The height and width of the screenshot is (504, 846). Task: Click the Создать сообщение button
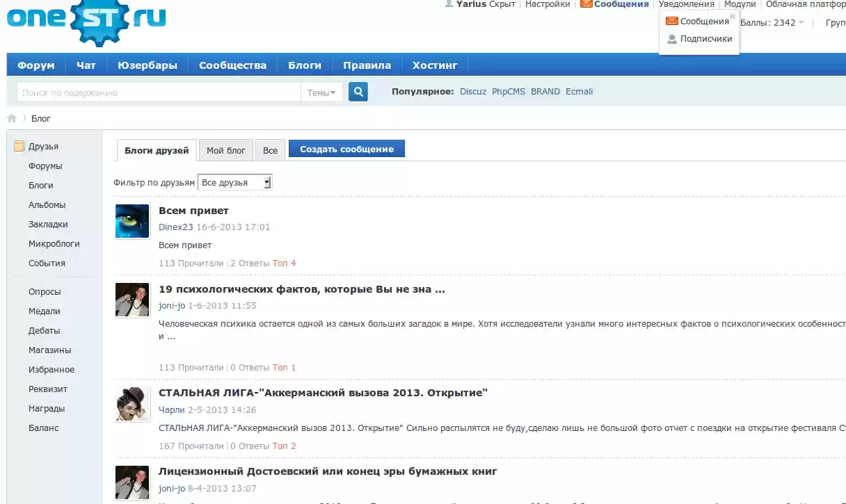coord(346,148)
